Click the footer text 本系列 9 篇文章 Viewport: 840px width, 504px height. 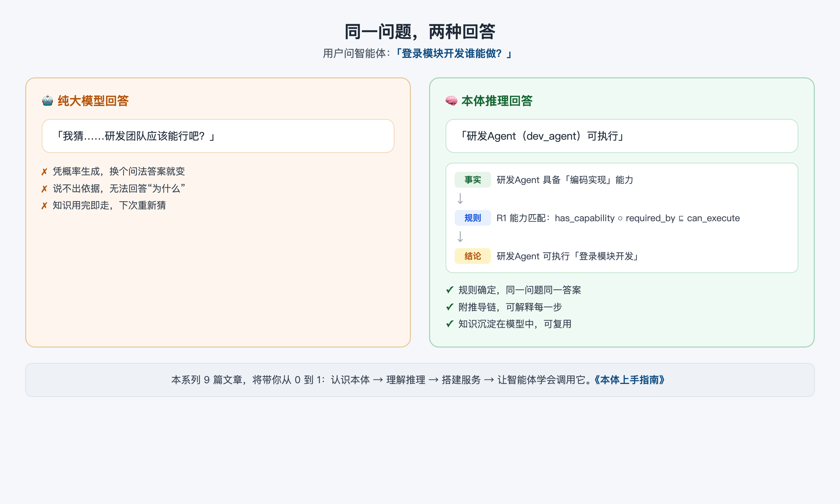coord(206,380)
